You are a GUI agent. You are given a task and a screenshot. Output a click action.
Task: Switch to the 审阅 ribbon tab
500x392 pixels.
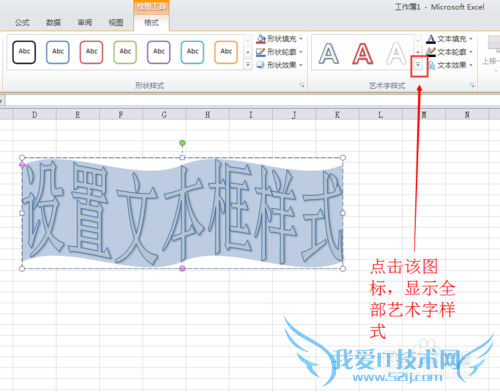tap(85, 23)
